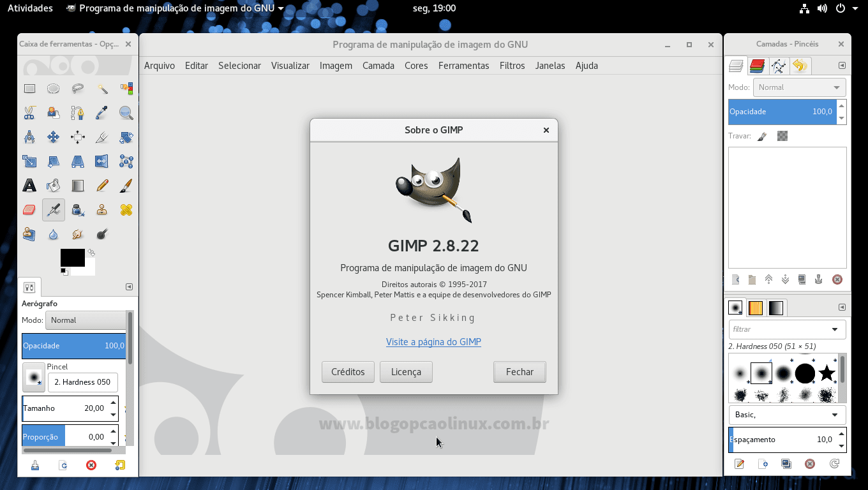Image resolution: width=868 pixels, height=490 pixels.
Task: Open the brushes dock tab configuration menu
Action: 842,308
